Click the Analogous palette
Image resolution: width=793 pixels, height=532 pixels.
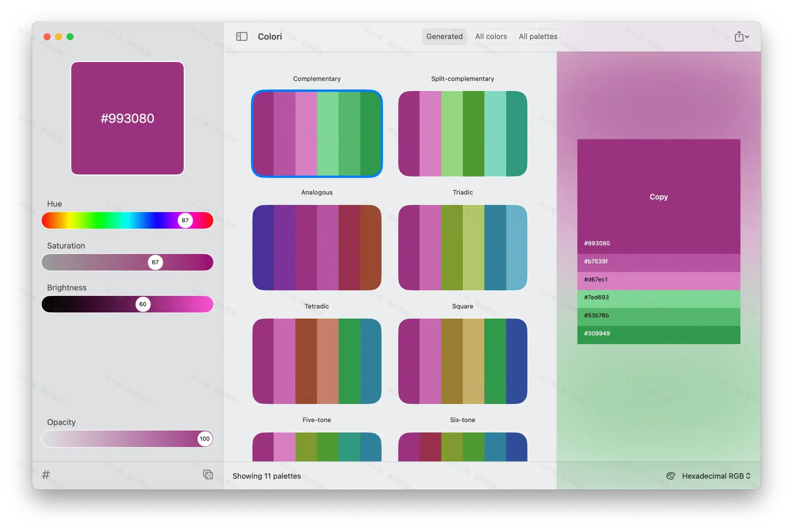(x=316, y=247)
